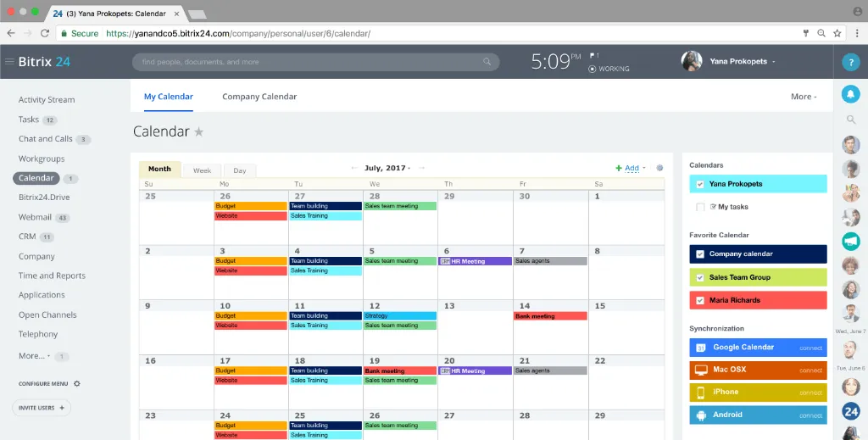Open calendar settings gear icon
The width and height of the screenshot is (868, 440).
tap(659, 168)
